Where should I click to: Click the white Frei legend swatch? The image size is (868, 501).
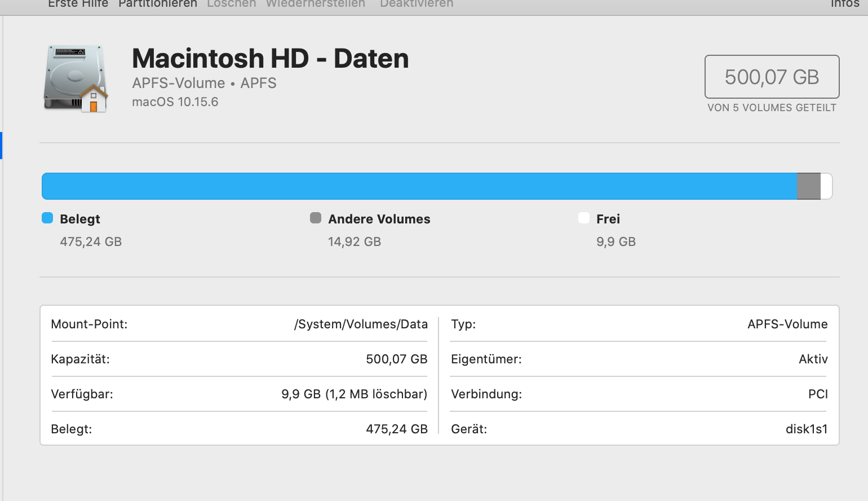pos(584,218)
